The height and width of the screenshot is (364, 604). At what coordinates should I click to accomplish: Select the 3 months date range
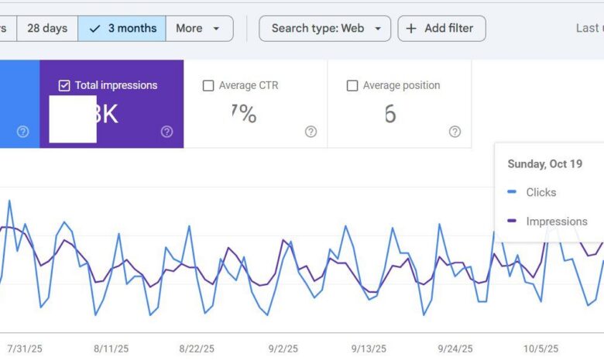point(122,28)
